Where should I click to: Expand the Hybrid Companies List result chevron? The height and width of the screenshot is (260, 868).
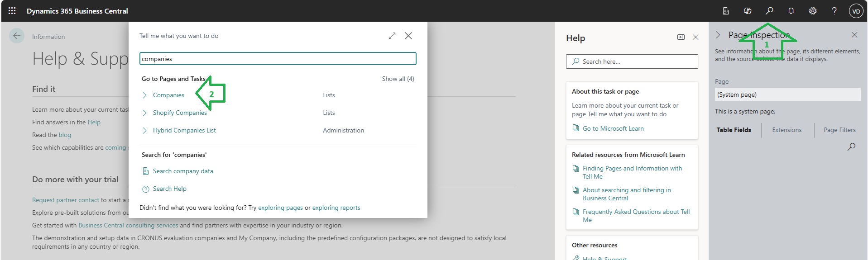coord(144,130)
